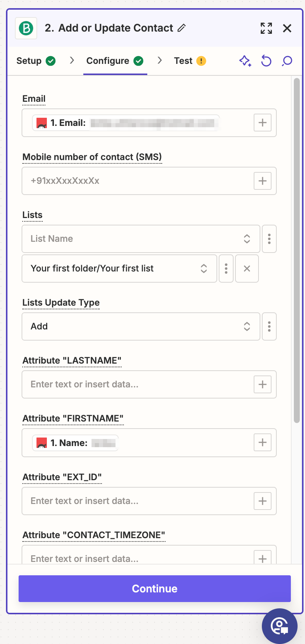Open the help chat bubble icon
This screenshot has width=305, height=644.
[x=279, y=626]
